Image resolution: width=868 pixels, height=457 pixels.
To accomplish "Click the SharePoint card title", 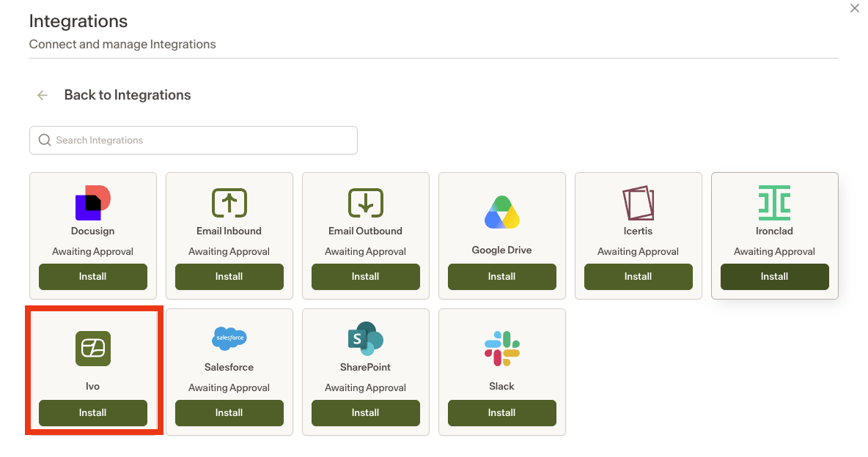I will 365,367.
